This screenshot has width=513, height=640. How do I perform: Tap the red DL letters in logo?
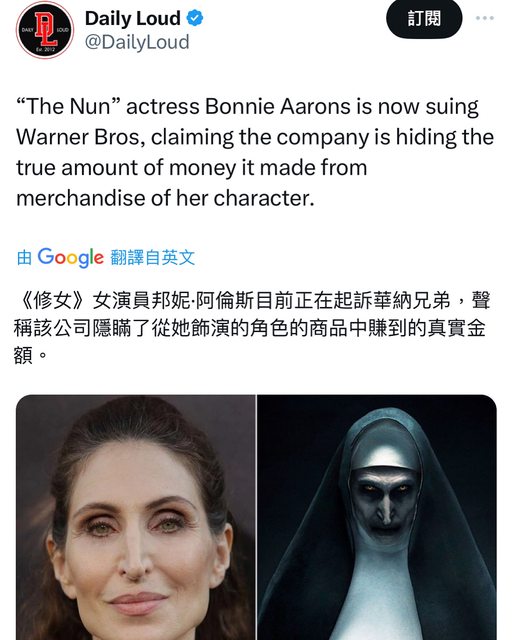(45, 28)
